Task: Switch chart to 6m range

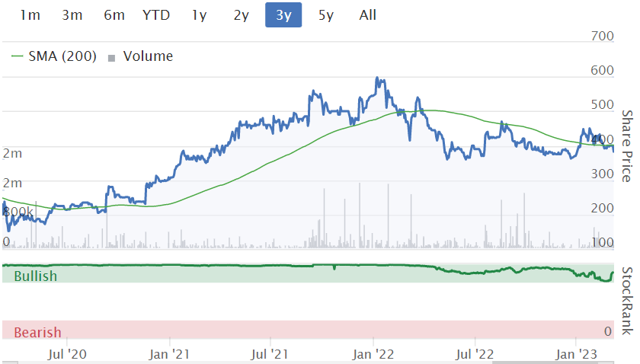Action: point(114,15)
